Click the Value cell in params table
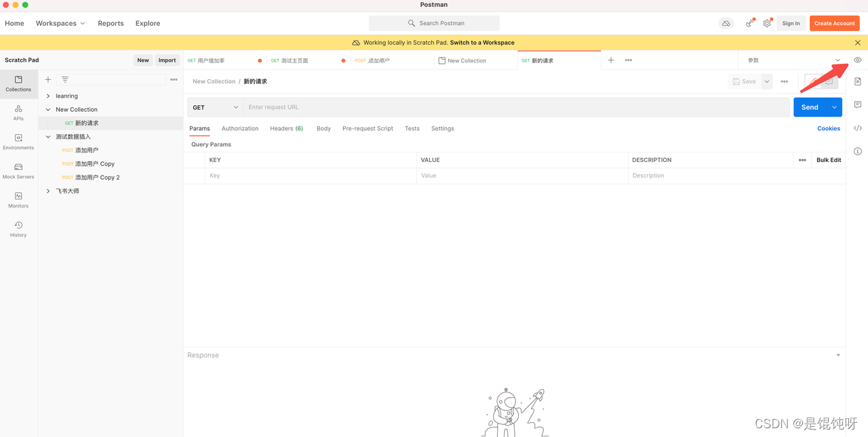The image size is (868, 437). click(522, 175)
